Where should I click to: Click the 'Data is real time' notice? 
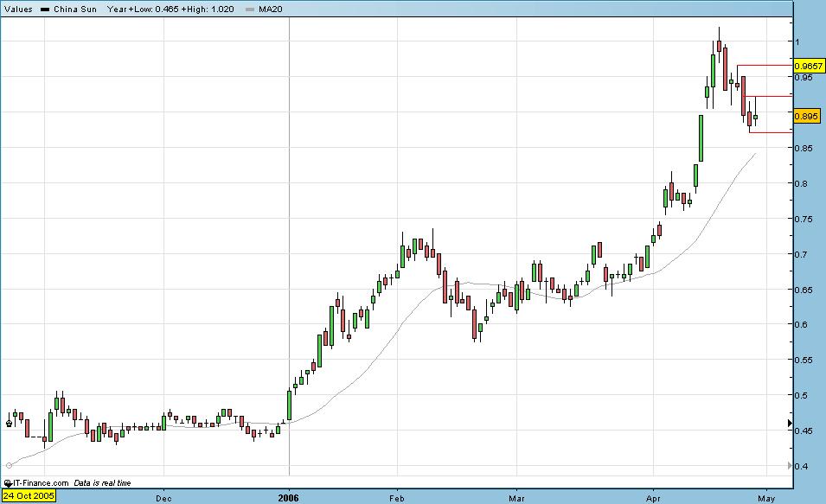point(102,483)
